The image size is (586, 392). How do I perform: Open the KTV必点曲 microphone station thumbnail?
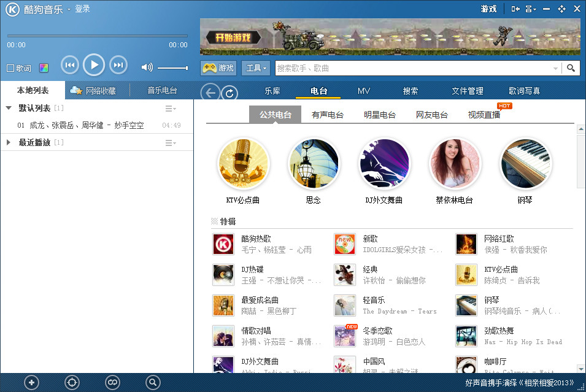pyautogui.click(x=243, y=164)
